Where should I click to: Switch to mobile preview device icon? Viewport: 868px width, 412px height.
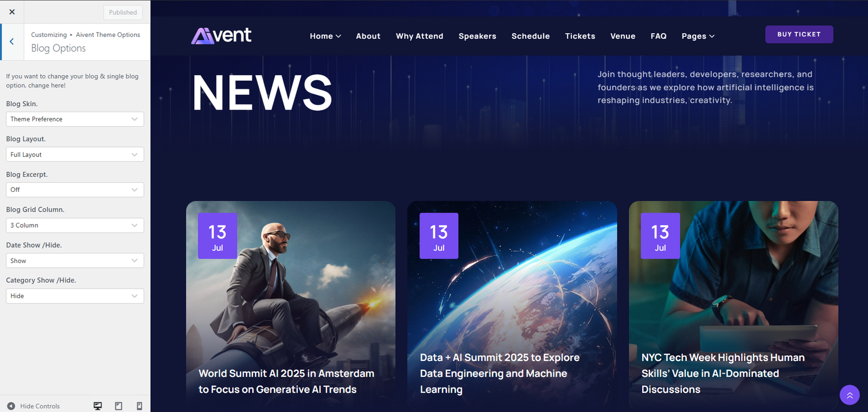pos(139,406)
